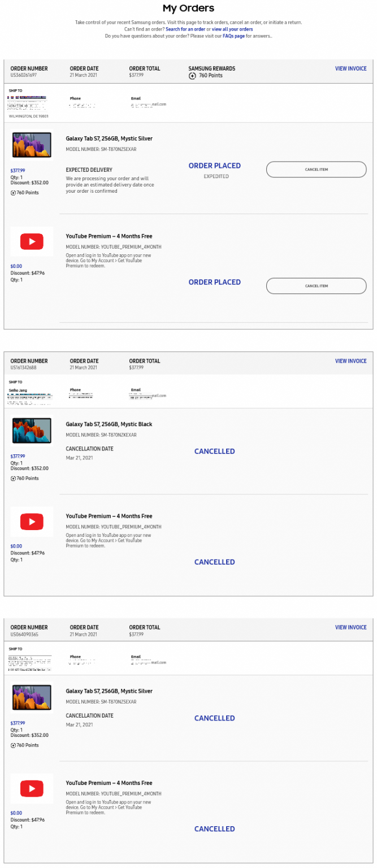Click the YouTube logo in order US161342688
The width and height of the screenshot is (377, 868).
pyautogui.click(x=32, y=522)
